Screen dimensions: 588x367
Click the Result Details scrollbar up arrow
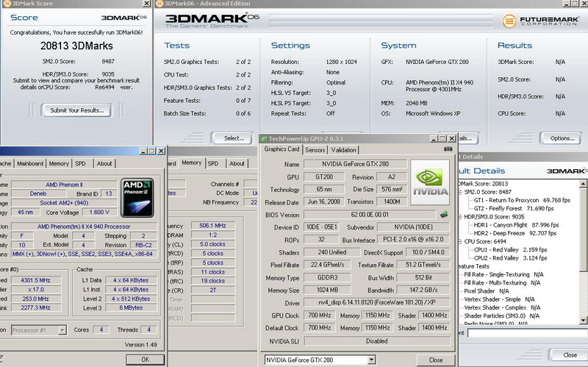click(x=583, y=184)
